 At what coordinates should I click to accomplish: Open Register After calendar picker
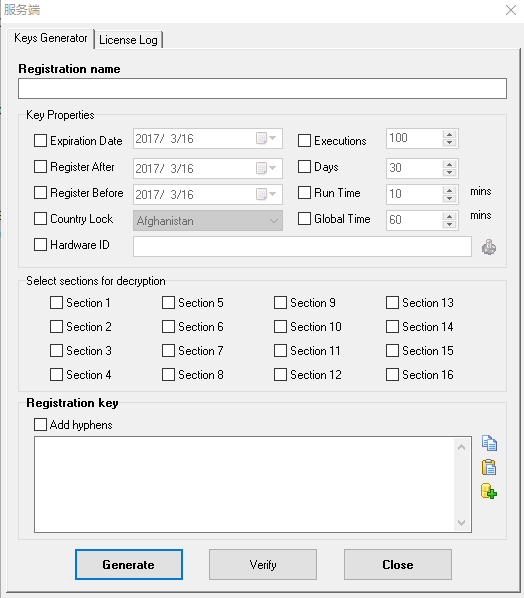[266, 168]
